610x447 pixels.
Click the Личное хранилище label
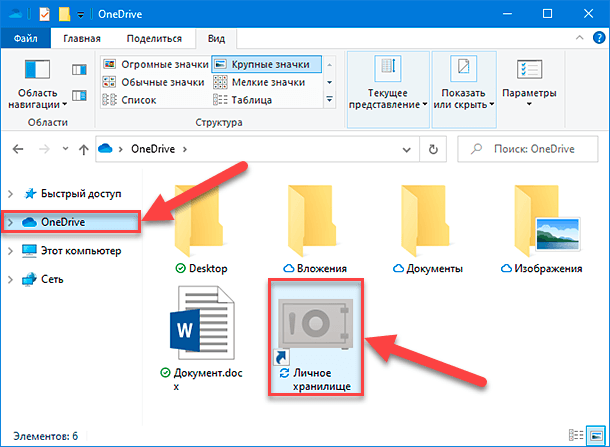click(322, 380)
